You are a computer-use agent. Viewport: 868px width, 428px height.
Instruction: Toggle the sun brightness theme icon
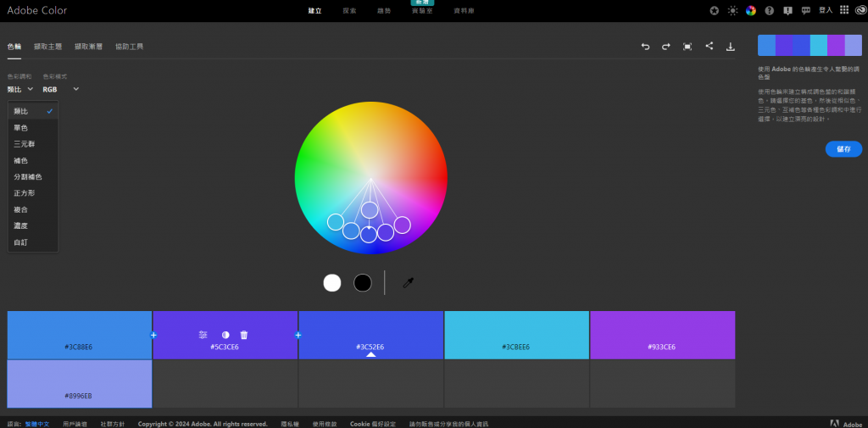coord(733,10)
